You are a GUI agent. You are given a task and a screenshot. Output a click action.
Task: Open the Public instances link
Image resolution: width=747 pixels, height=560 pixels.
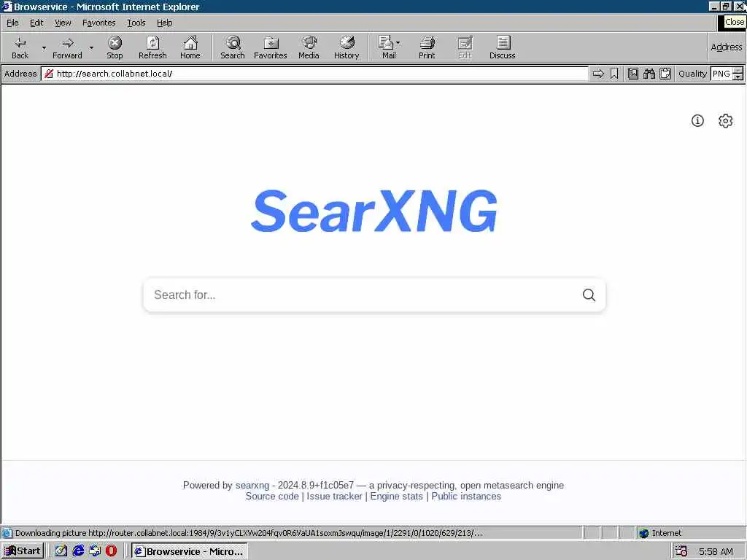[x=466, y=496]
